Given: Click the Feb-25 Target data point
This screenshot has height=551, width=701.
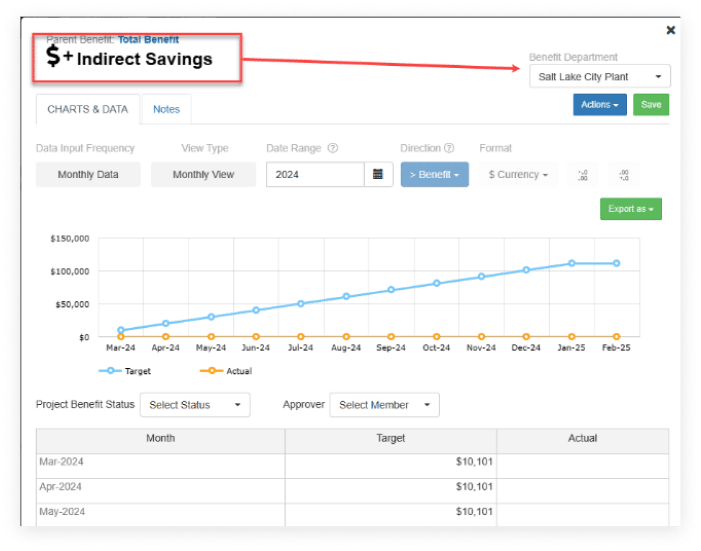Looking at the screenshot, I should 617,263.
